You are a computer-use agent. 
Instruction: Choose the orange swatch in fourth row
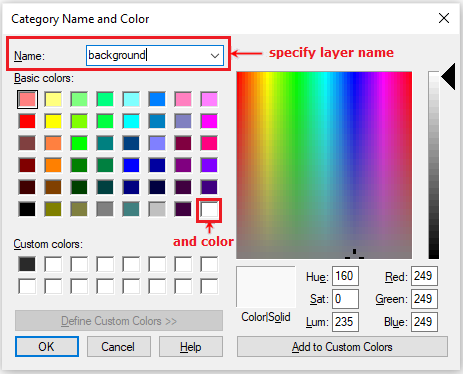(53, 165)
